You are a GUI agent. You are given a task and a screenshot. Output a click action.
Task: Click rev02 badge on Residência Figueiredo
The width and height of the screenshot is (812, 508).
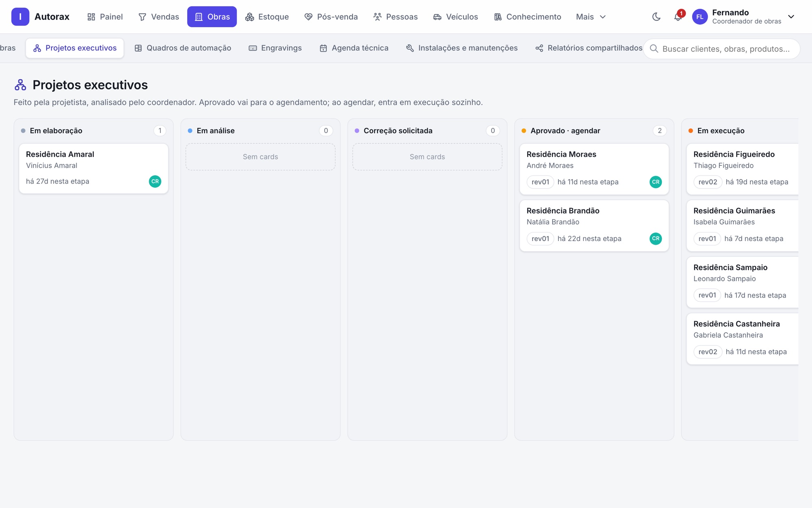708,182
